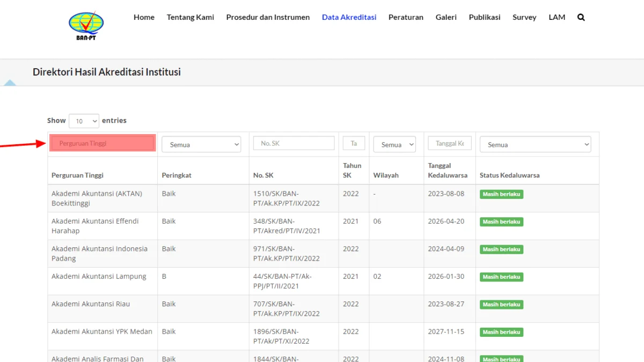Screen dimensions: 644x362
Task: Select Akademi Akuntansi Lampung name
Action: click(99, 276)
